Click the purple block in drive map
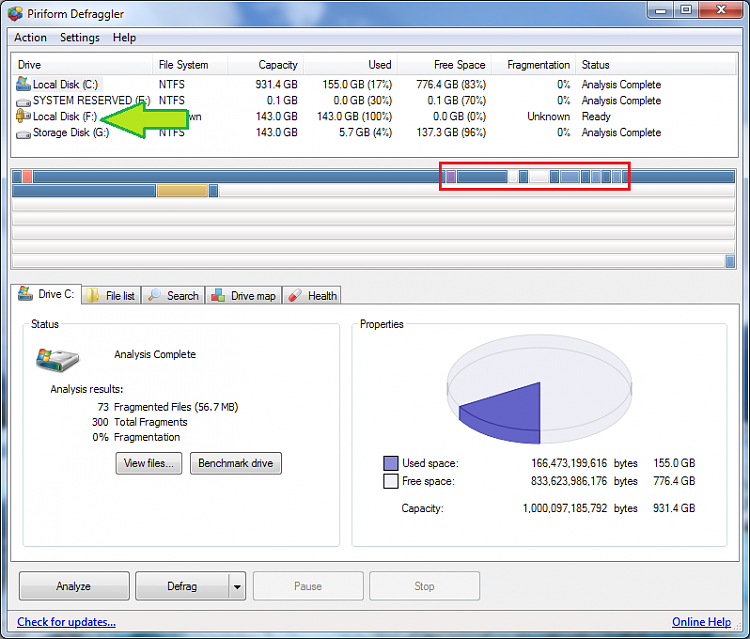This screenshot has width=750, height=639. pos(451,176)
